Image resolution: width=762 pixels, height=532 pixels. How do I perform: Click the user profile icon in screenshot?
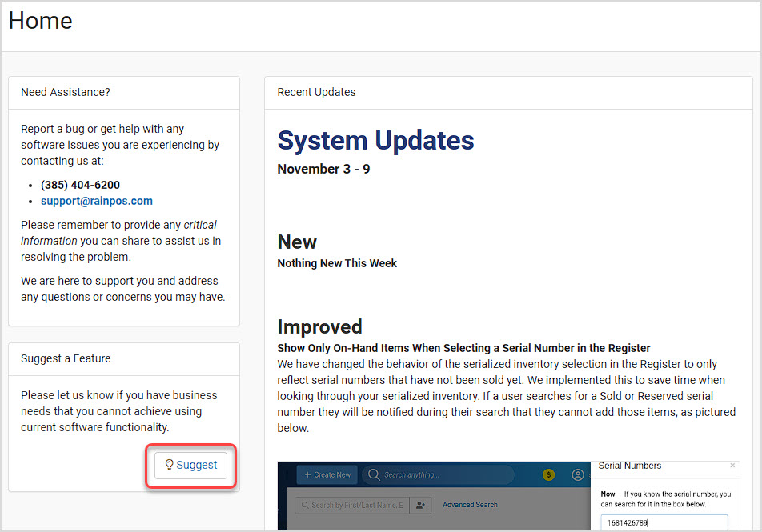[577, 474]
